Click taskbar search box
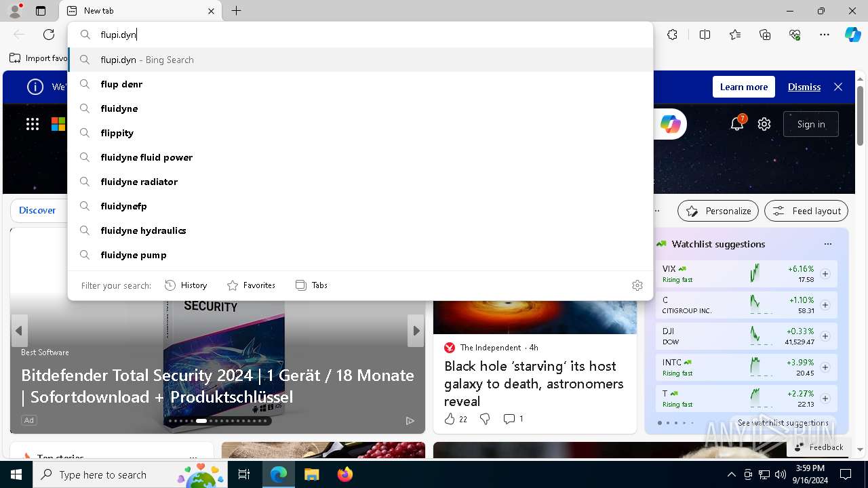This screenshot has width=868, height=488. pyautogui.click(x=129, y=474)
